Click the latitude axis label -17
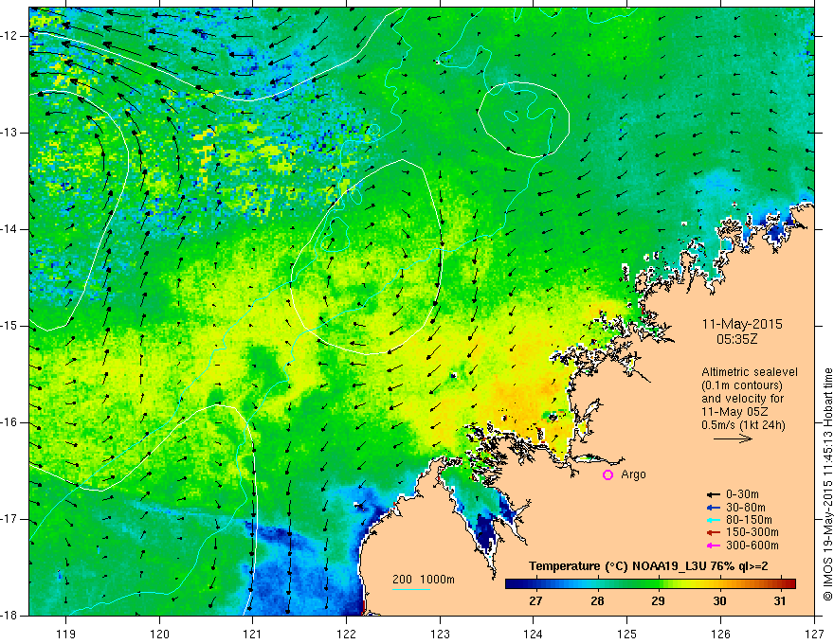This screenshot has width=834, height=644. coord(9,519)
